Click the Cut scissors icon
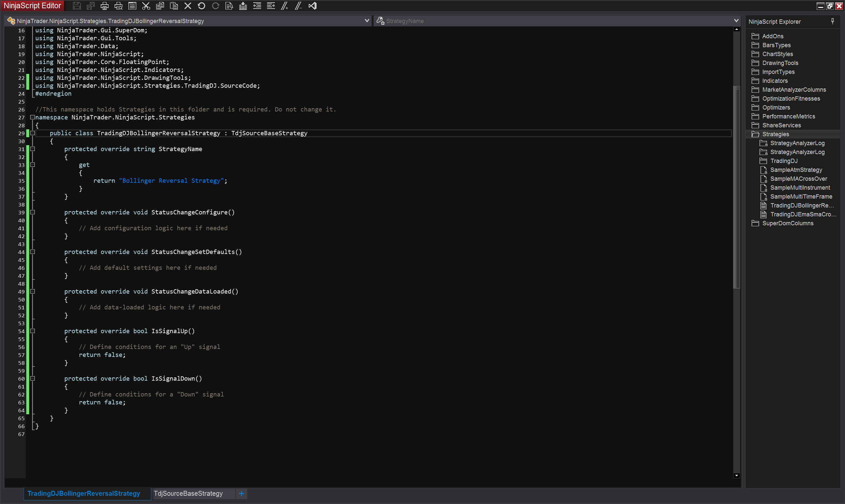 tap(146, 6)
